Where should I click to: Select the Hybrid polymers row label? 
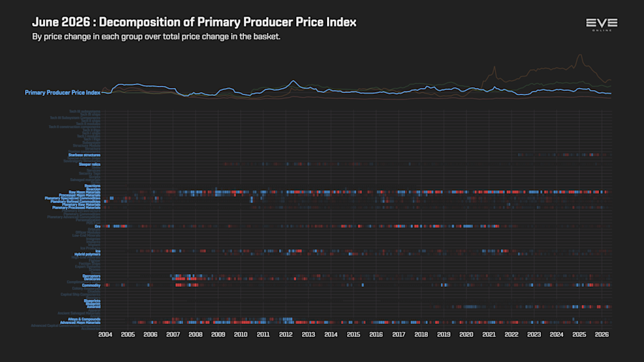87,255
